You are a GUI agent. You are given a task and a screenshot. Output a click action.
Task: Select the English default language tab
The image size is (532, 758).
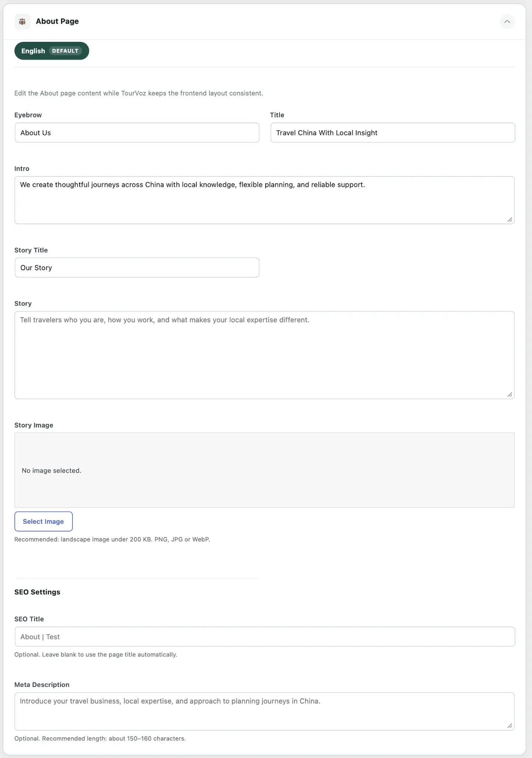[52, 51]
